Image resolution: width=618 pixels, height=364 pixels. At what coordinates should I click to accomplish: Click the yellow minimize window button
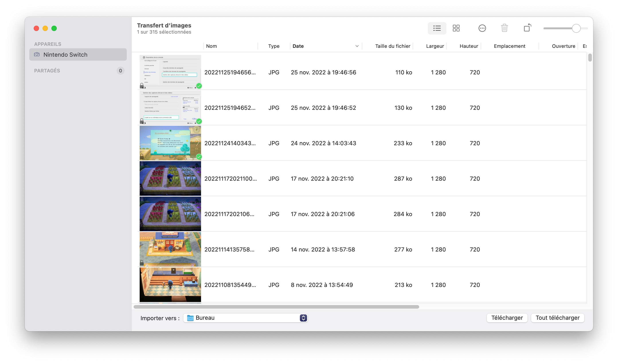click(x=45, y=28)
